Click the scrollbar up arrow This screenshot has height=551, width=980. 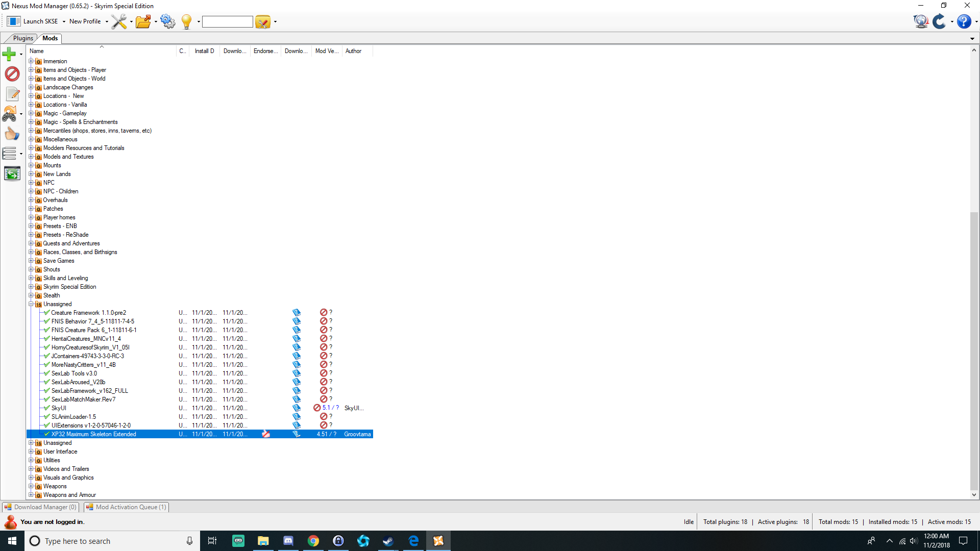click(974, 50)
